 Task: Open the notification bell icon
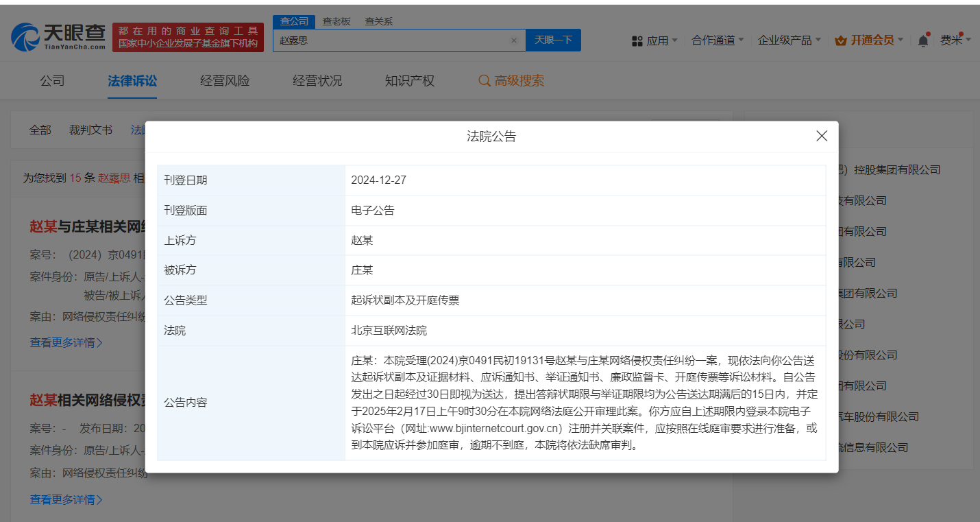coord(923,40)
